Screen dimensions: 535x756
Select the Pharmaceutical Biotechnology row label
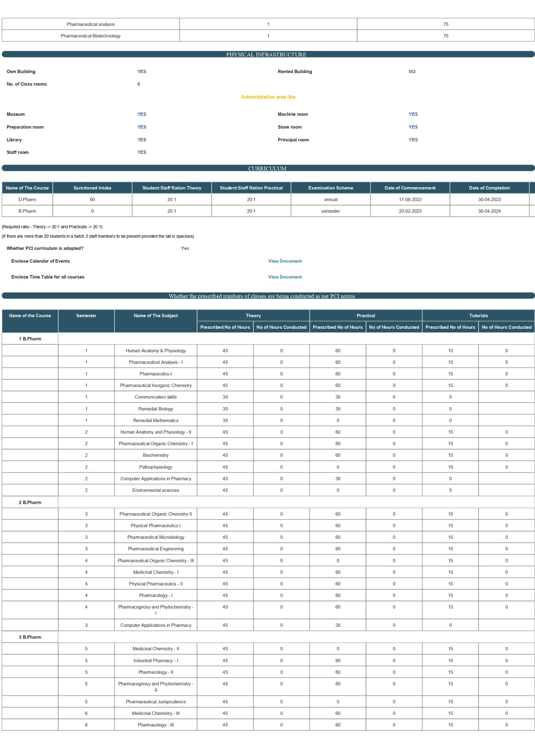coord(91,36)
